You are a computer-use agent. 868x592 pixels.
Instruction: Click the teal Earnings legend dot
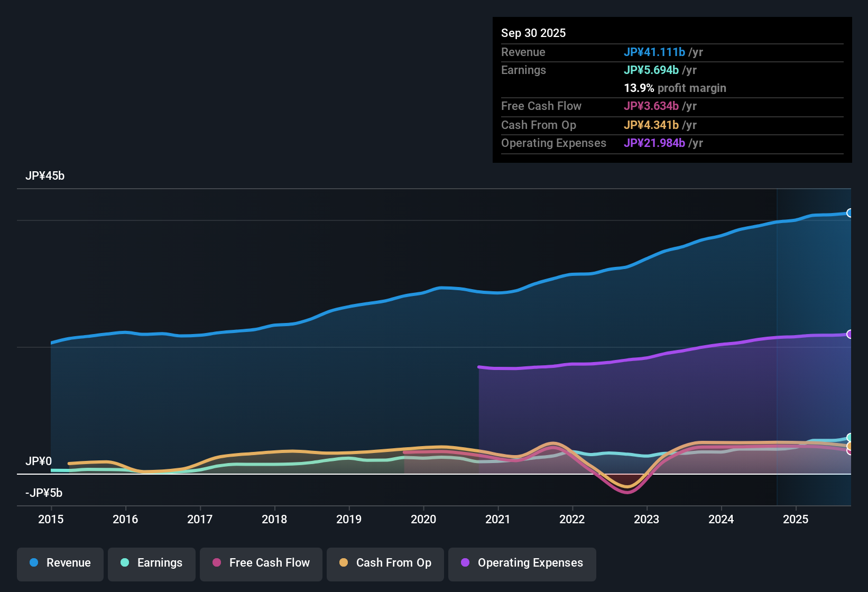125,563
